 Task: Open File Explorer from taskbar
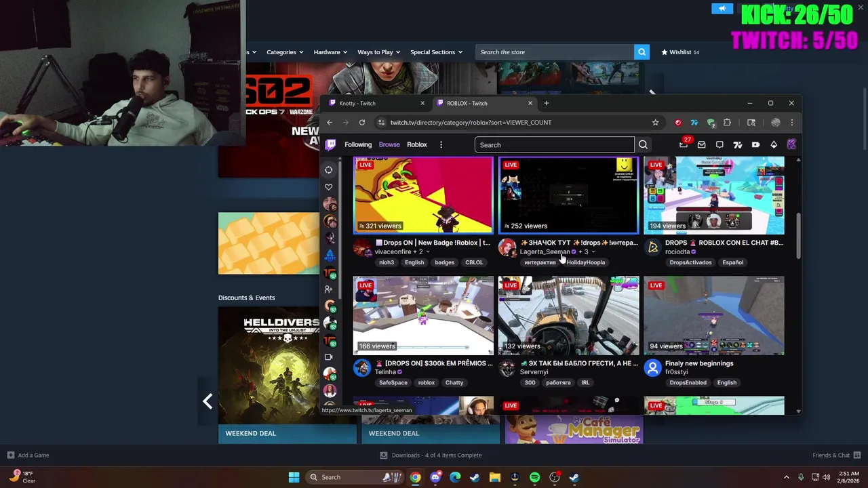(495, 477)
